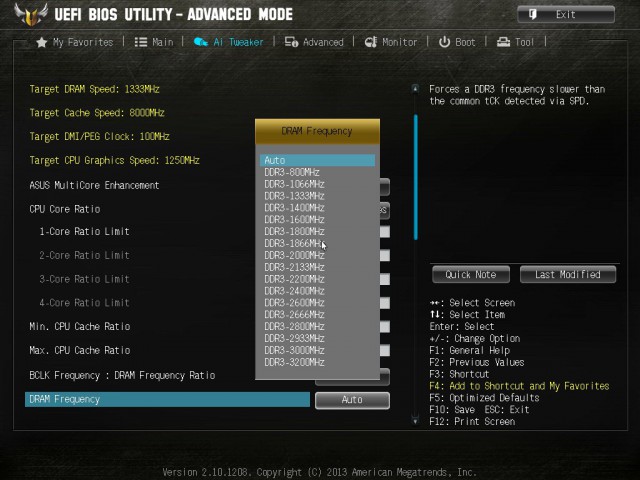640x480 pixels.
Task: Click Target Cache Speed: 8000MHz text
Action: pos(97,113)
